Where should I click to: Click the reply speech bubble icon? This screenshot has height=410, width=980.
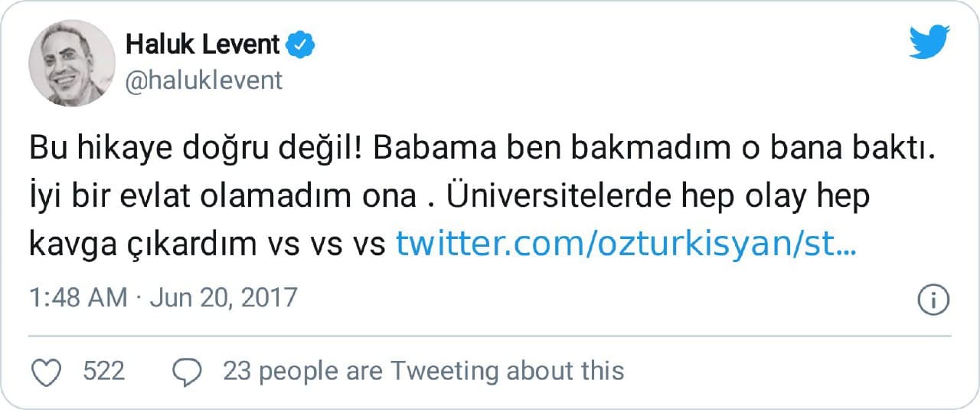[x=188, y=372]
